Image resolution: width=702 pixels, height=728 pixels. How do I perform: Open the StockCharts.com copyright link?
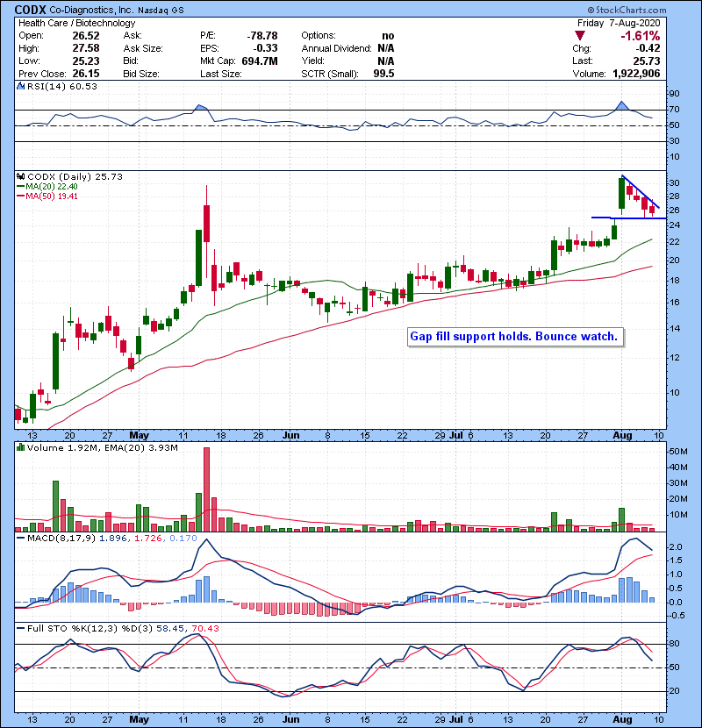[627, 10]
